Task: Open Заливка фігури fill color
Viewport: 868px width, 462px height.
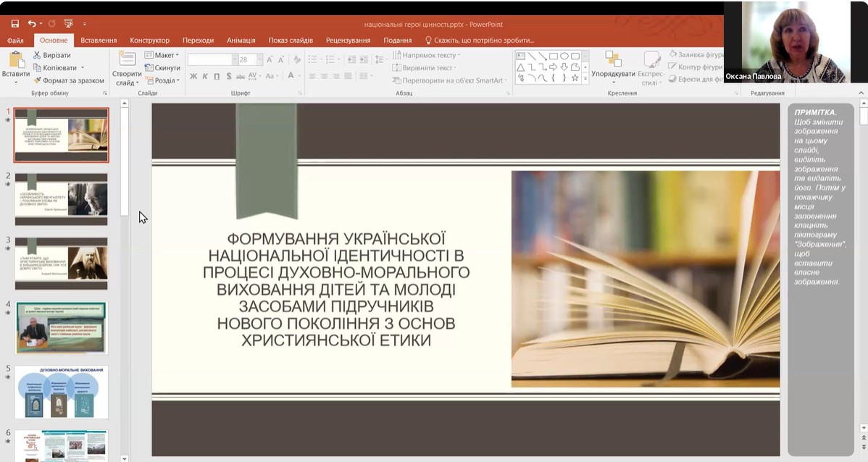Action: pos(696,55)
